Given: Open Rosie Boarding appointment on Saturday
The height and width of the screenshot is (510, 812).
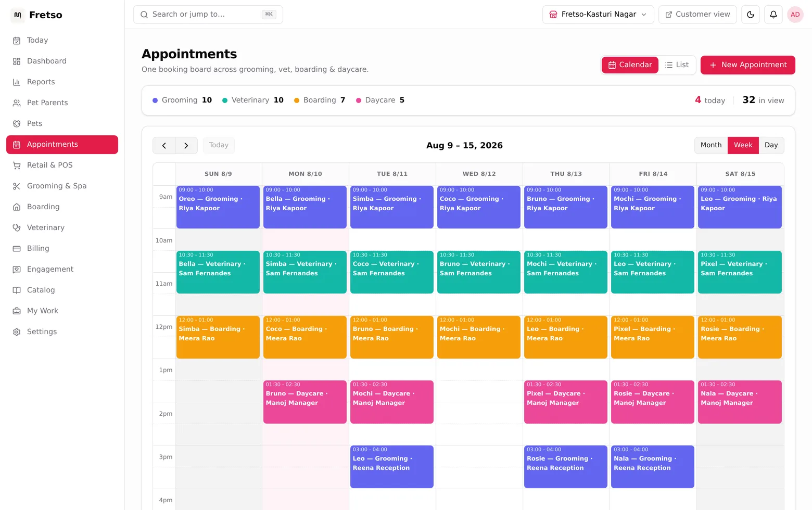Looking at the screenshot, I should click(x=740, y=337).
